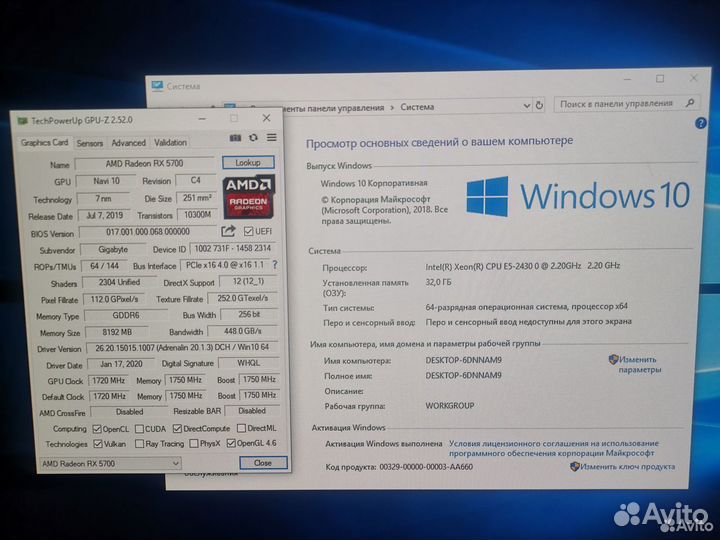Click the product code 00329-00000-00003-AA660
This screenshot has height=540, width=720.
click(x=426, y=467)
